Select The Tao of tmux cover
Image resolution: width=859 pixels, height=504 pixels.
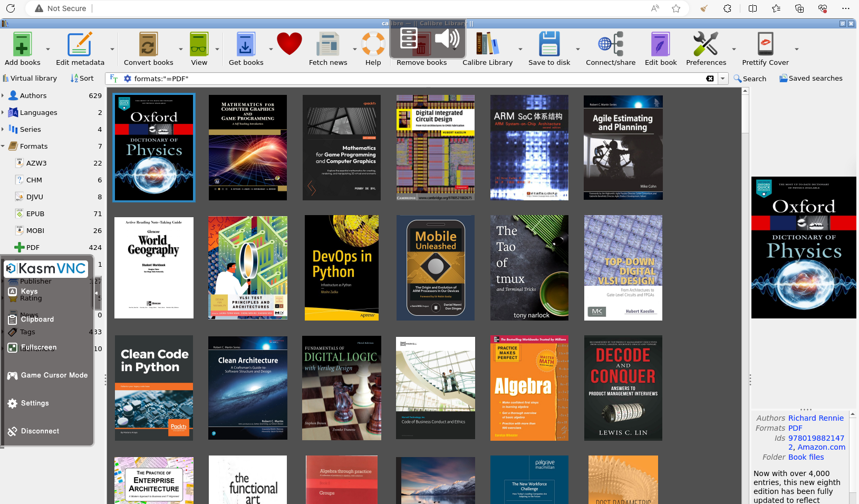coord(529,268)
